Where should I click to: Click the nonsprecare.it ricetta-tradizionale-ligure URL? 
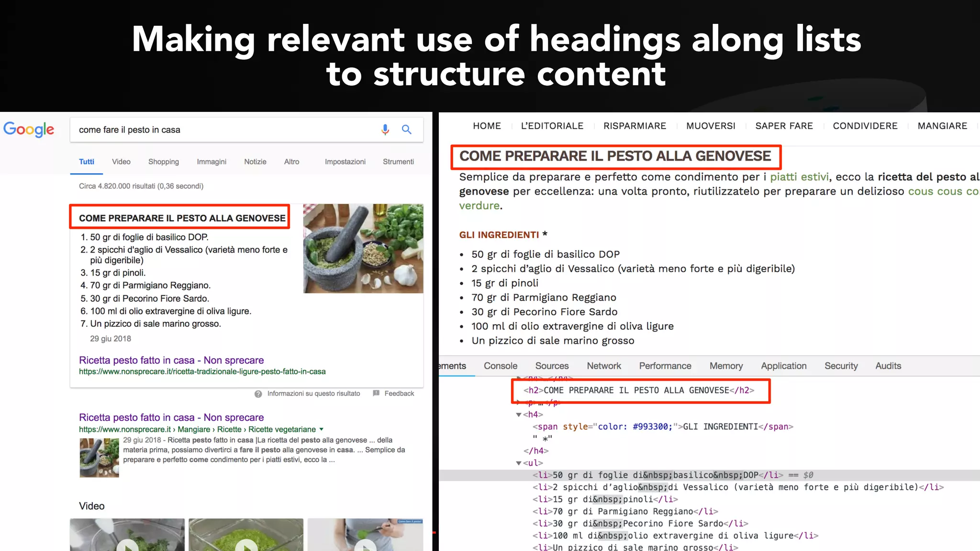click(x=202, y=372)
